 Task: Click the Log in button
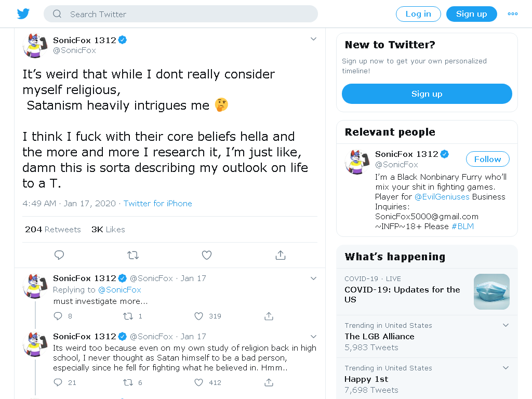coord(418,14)
